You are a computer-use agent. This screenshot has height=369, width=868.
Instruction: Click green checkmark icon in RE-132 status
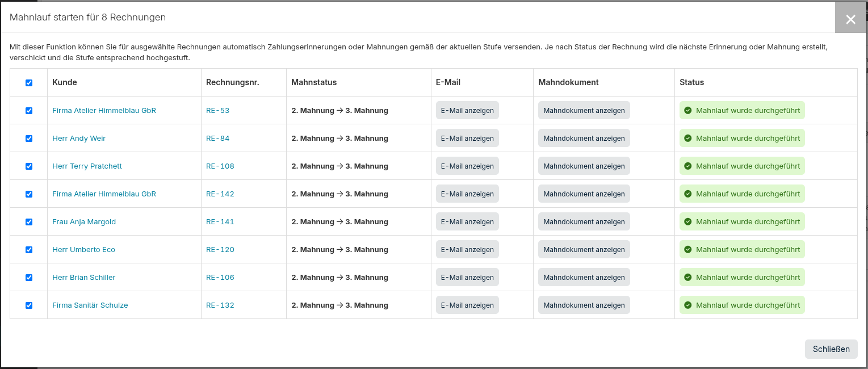click(x=688, y=305)
